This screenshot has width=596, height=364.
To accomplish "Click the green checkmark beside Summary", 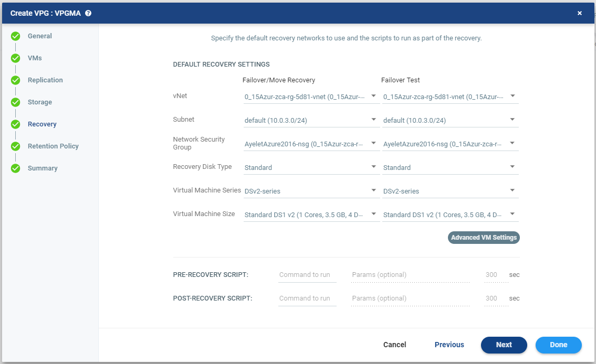I will (x=16, y=168).
